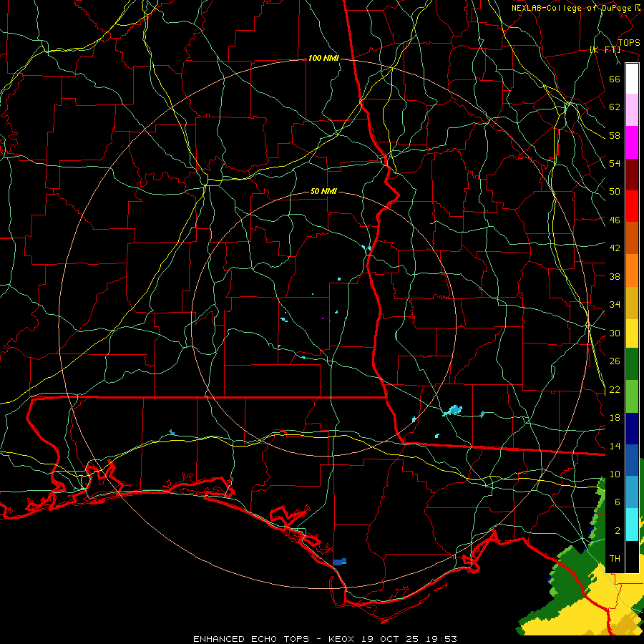Click the bright yellow legend swatch
644x644 pixels.
(x=632, y=333)
